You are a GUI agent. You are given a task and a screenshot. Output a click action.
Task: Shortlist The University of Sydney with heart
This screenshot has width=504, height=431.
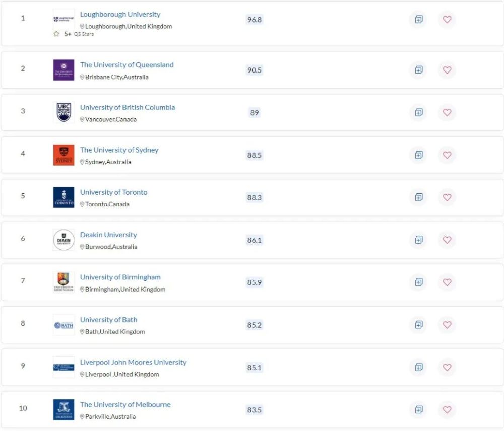447,155
